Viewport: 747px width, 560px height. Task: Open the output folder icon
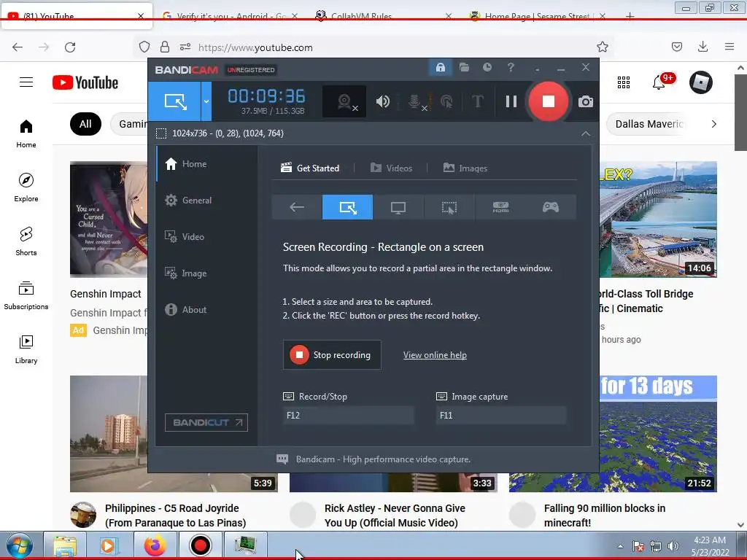pyautogui.click(x=464, y=68)
